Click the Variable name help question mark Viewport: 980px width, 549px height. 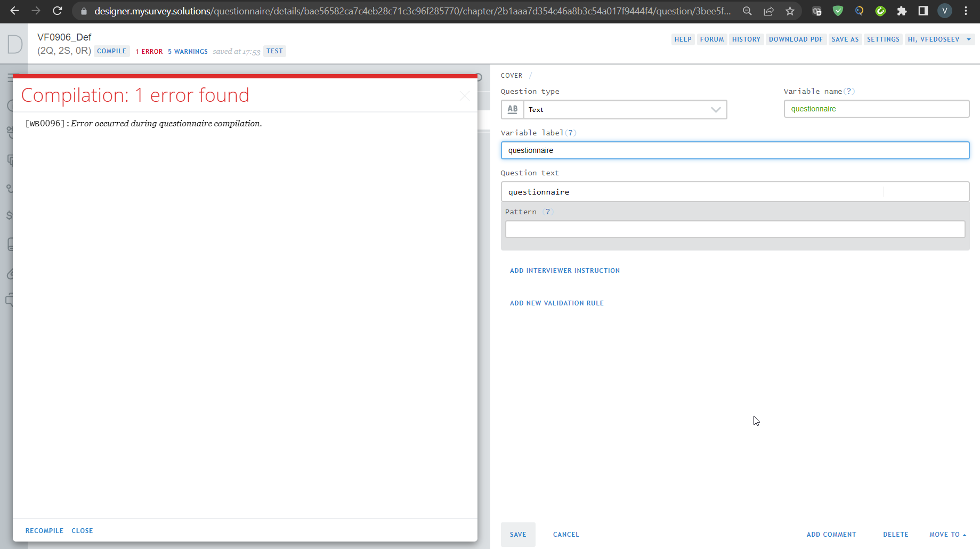click(x=848, y=91)
